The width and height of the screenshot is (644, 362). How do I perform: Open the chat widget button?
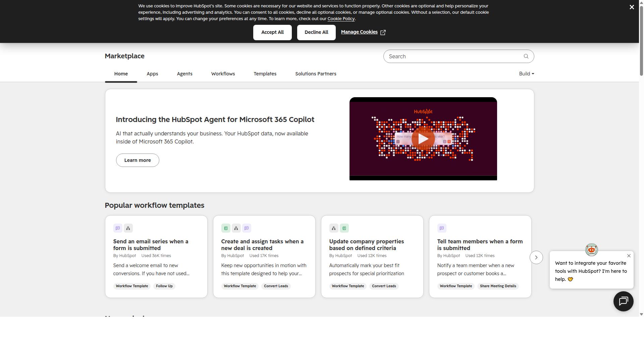coord(623,301)
